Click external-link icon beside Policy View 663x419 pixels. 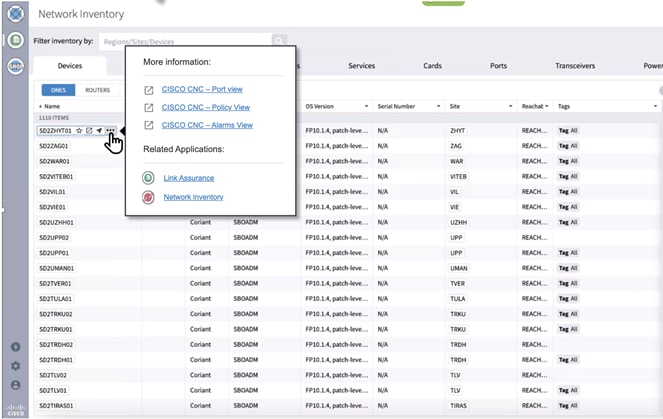tap(149, 108)
